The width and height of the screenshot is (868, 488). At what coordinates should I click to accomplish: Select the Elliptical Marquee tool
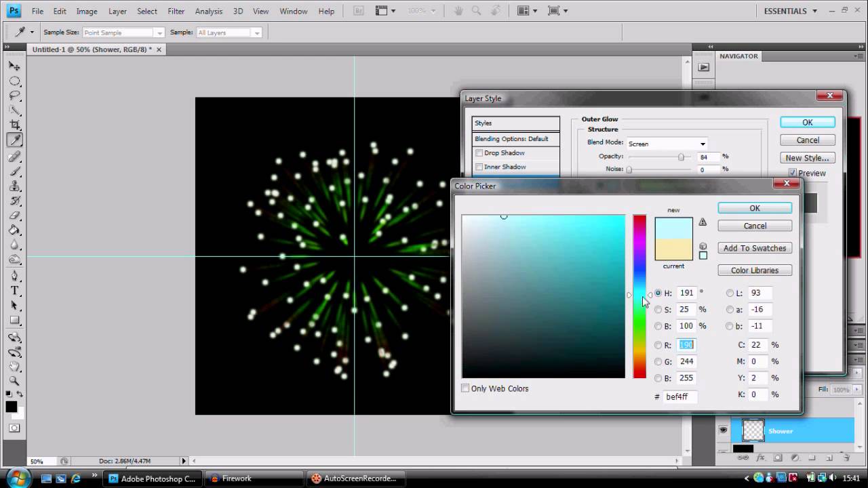(14, 81)
